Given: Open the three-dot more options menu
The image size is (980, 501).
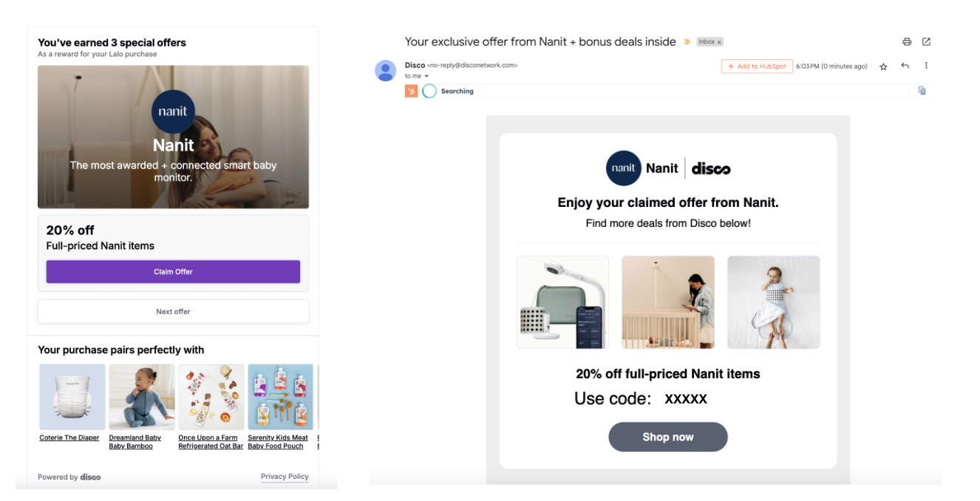Looking at the screenshot, I should tap(926, 66).
